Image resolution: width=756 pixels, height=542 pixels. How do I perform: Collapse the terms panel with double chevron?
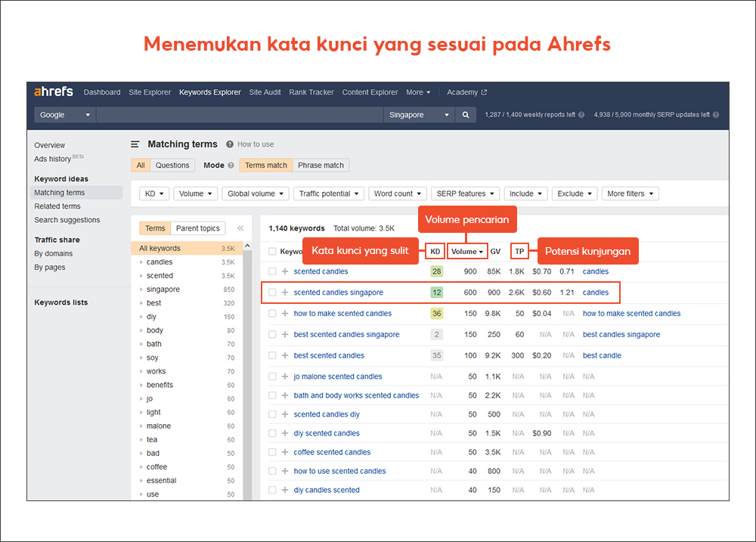240,228
